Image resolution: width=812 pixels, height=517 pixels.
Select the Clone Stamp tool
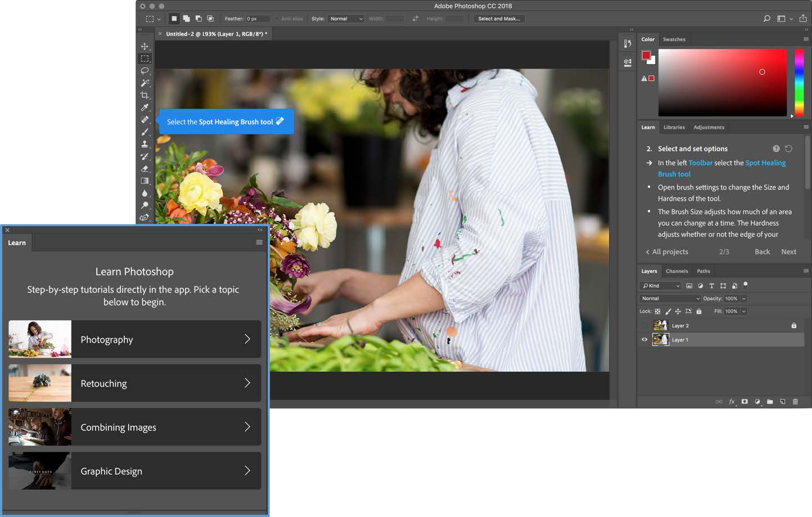[x=145, y=144]
